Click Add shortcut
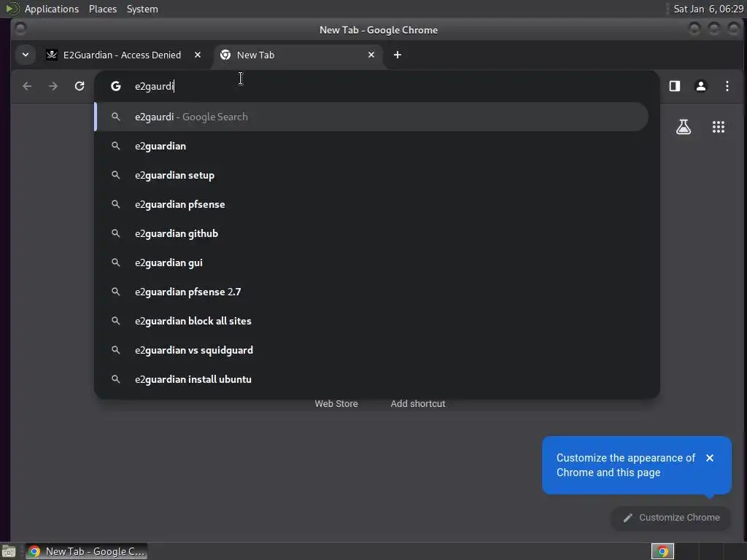 click(418, 403)
